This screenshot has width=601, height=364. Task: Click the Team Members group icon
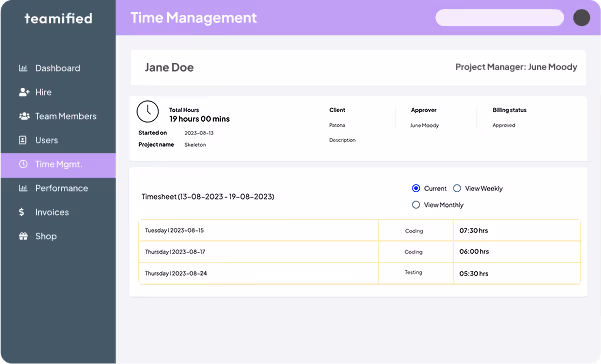pyautogui.click(x=24, y=116)
